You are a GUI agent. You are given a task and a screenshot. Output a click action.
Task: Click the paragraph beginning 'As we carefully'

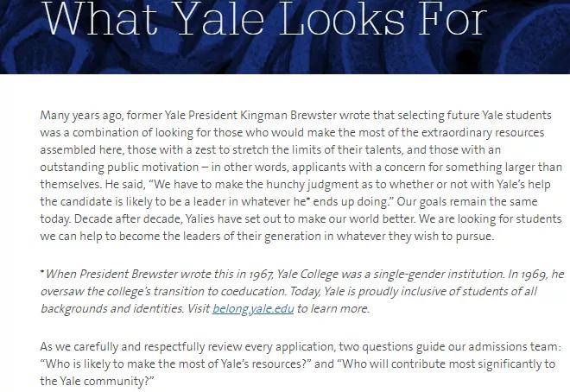pos(300,364)
